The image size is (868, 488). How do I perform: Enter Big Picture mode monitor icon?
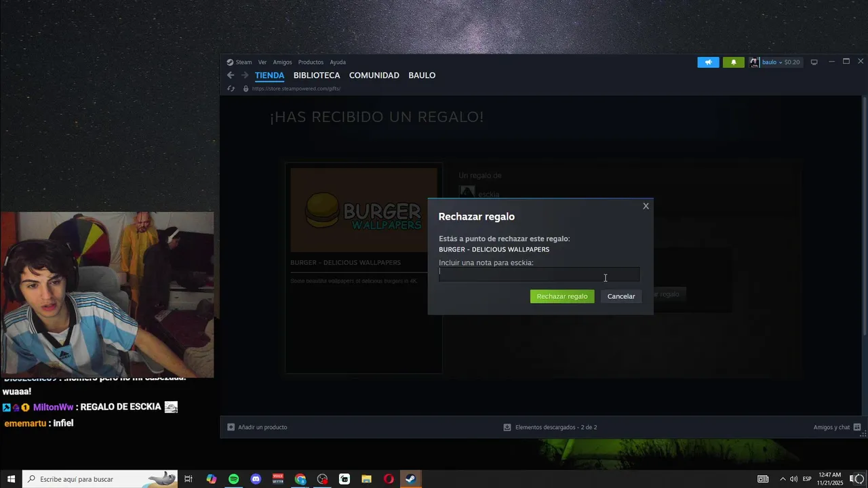(814, 62)
